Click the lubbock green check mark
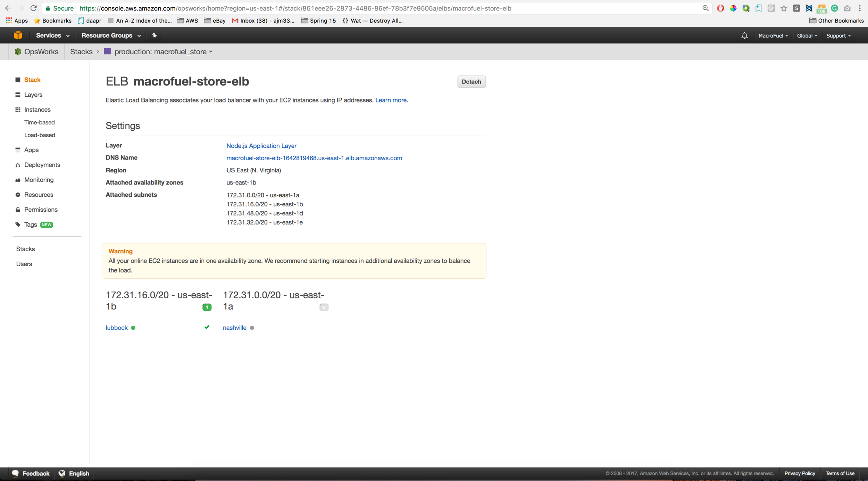 point(207,327)
